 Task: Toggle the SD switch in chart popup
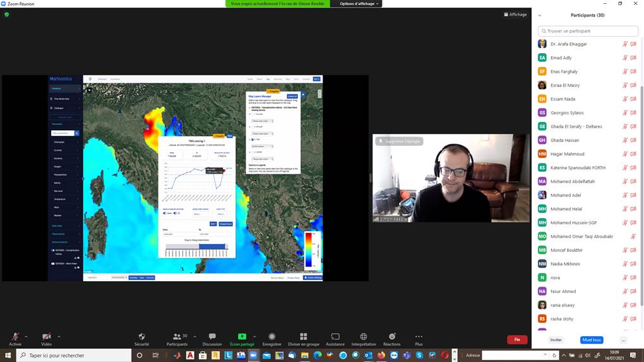click(175, 214)
